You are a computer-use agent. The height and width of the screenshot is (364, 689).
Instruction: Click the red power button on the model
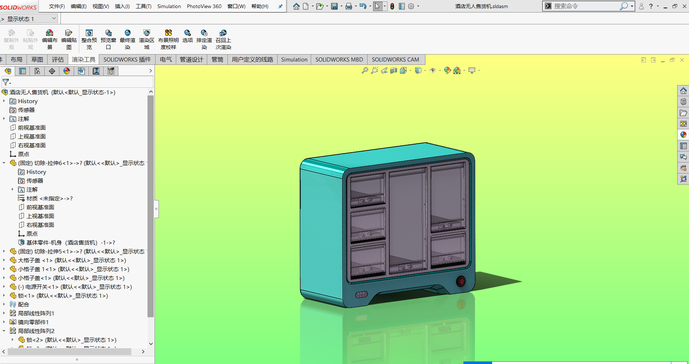click(461, 281)
